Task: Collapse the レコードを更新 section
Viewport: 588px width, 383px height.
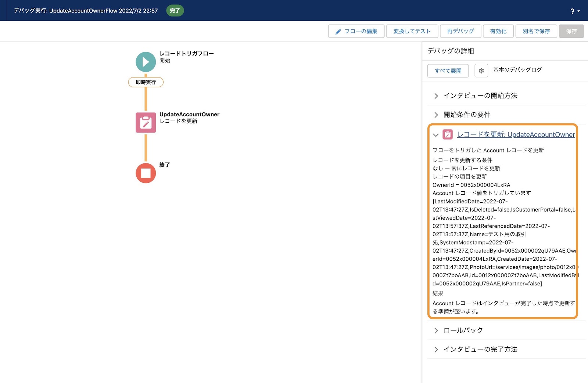Action: click(435, 135)
